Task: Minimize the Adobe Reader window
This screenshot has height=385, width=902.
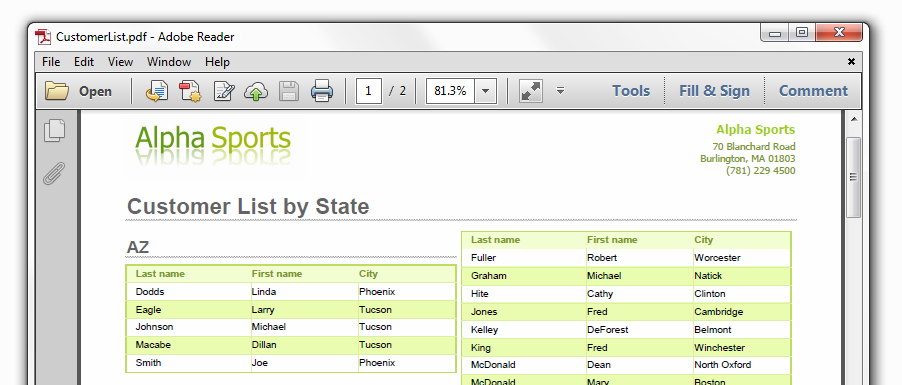Action: (775, 33)
